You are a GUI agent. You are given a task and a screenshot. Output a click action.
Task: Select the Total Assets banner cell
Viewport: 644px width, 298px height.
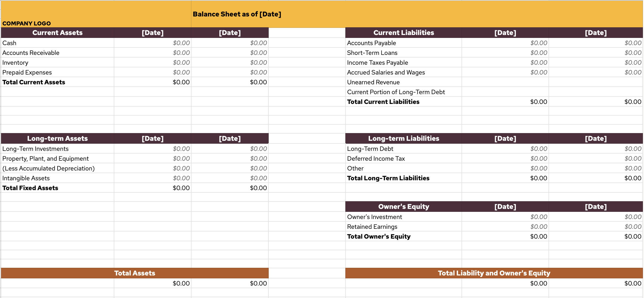[134, 273]
